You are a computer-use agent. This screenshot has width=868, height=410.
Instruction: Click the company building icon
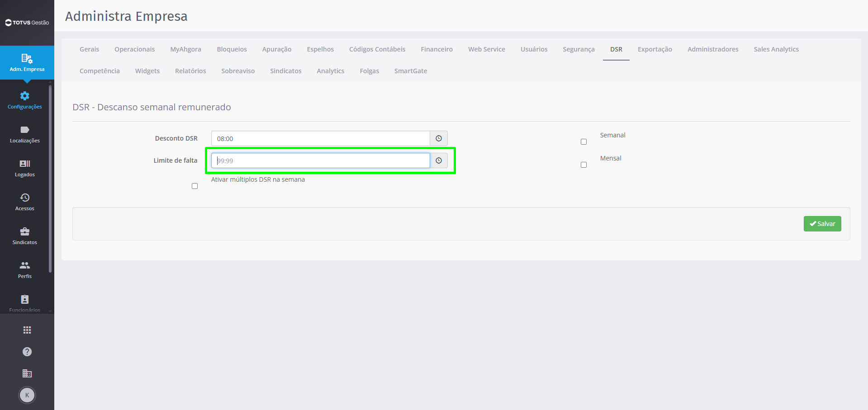click(27, 373)
